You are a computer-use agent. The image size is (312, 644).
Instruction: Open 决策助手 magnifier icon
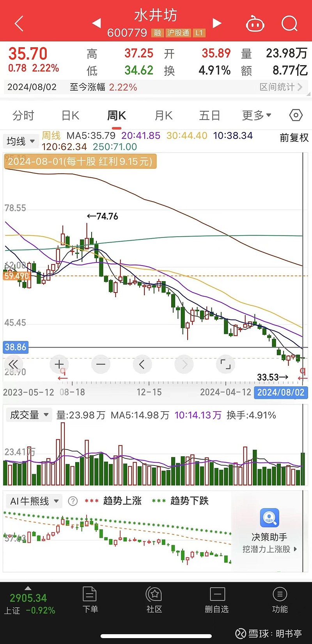coord(269,518)
